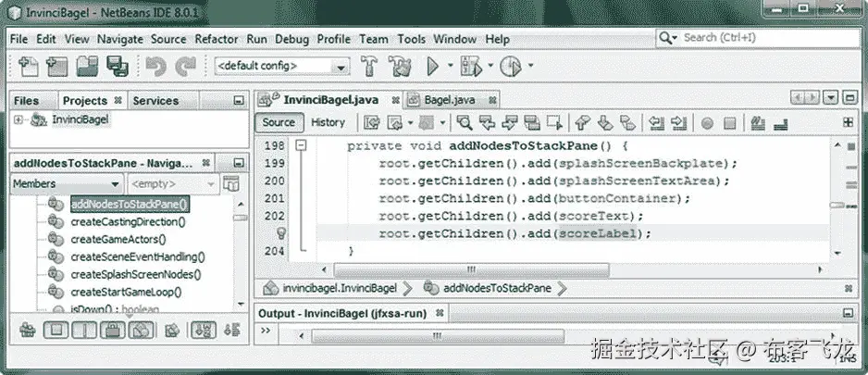Open the Profile project dropdown arrow
Image resolution: width=868 pixels, height=375 pixels.
point(530,66)
